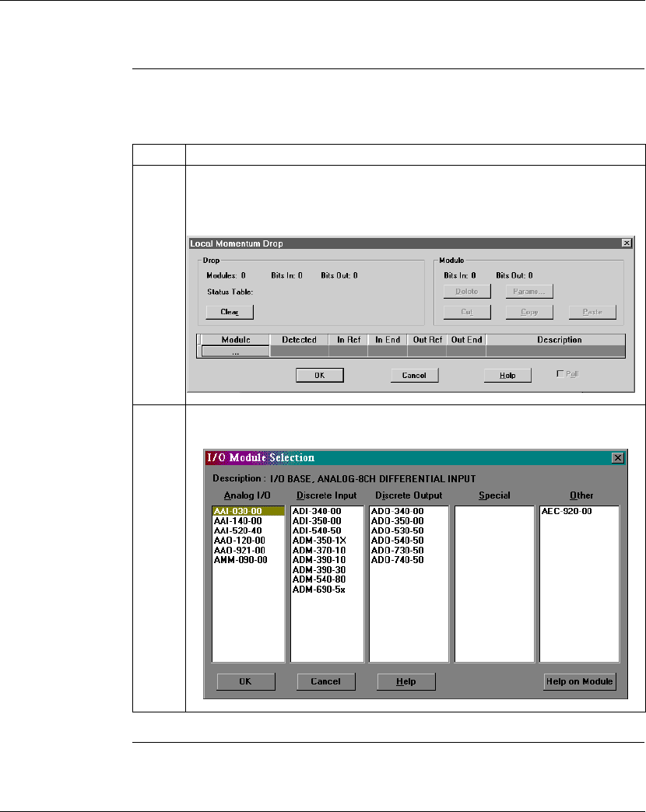Close the I/O Module Selection dialog

(618, 458)
